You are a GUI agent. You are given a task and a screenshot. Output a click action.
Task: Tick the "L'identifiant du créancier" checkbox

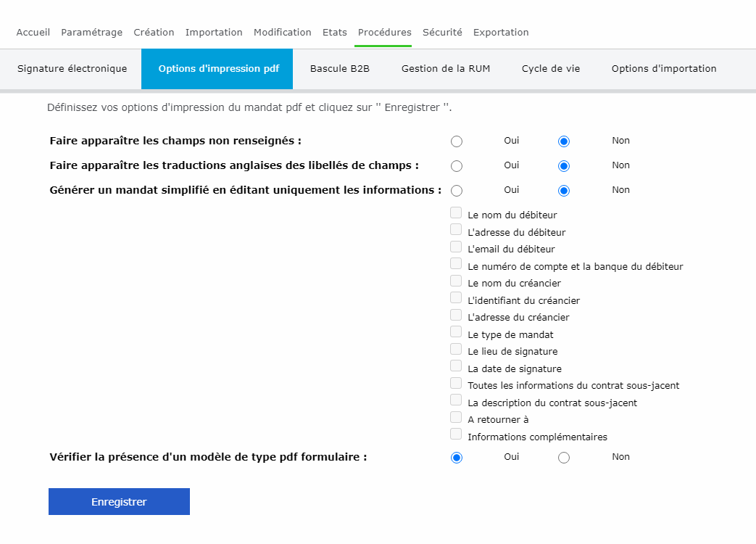point(456,298)
